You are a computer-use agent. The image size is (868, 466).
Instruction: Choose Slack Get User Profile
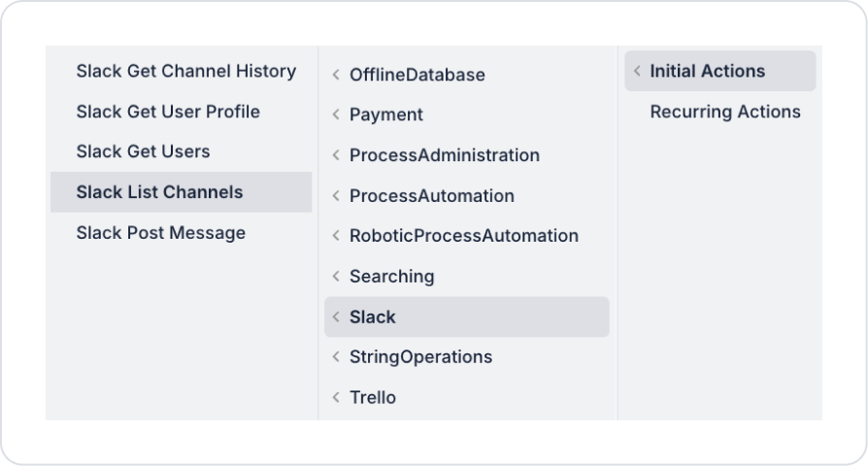tap(168, 112)
